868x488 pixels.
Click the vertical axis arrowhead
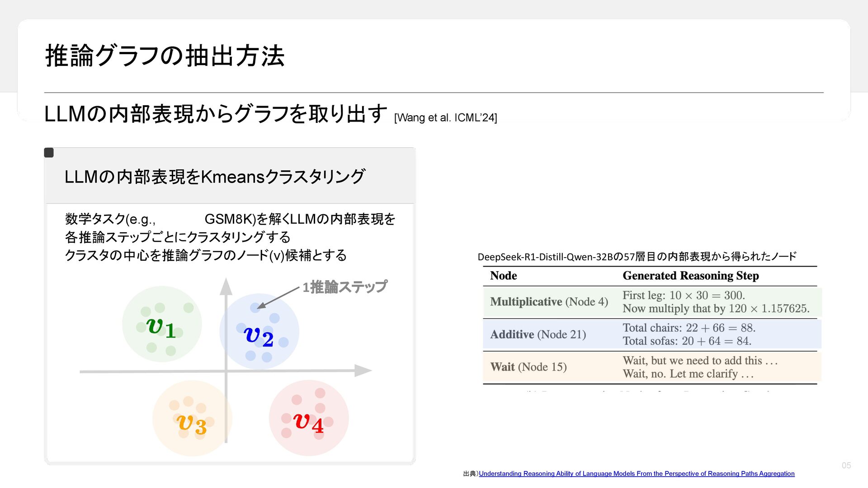226,287
